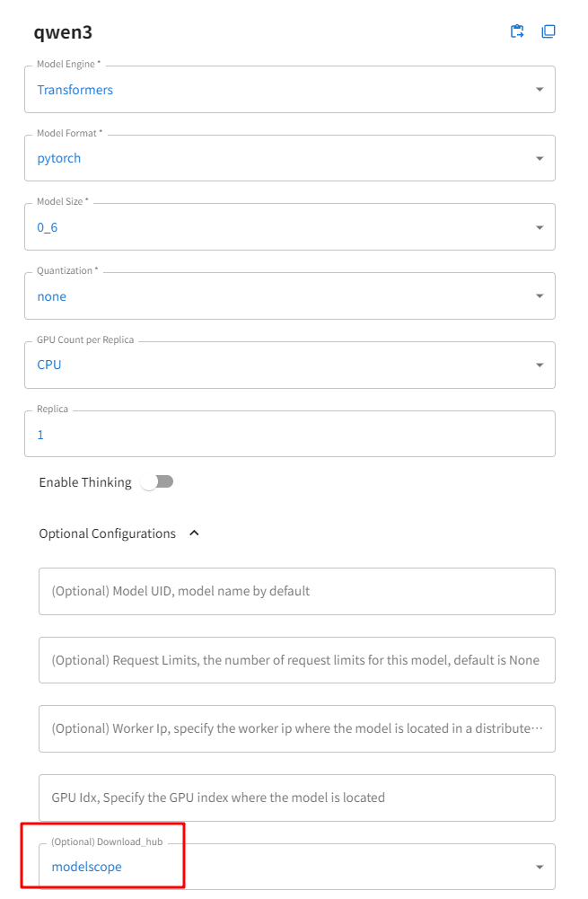Click the Worker Ip input field
Image resolution: width=588 pixels, height=899 pixels.
(x=296, y=728)
